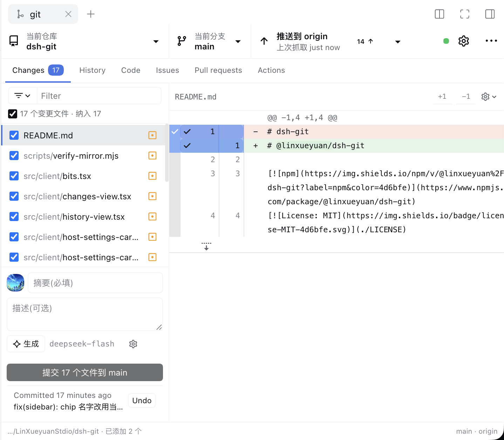The image size is (504, 440).
Task: Click main · origin in status bar
Action: pos(477,431)
